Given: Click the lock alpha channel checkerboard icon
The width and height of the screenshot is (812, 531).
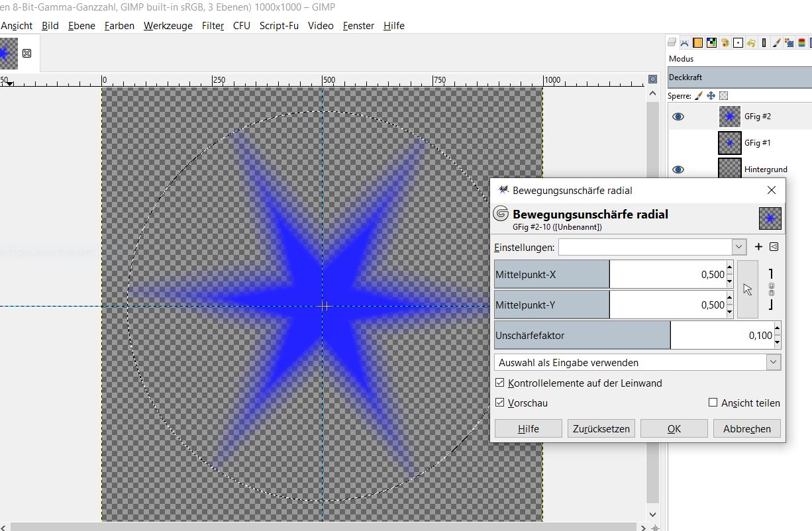Looking at the screenshot, I should click(723, 96).
